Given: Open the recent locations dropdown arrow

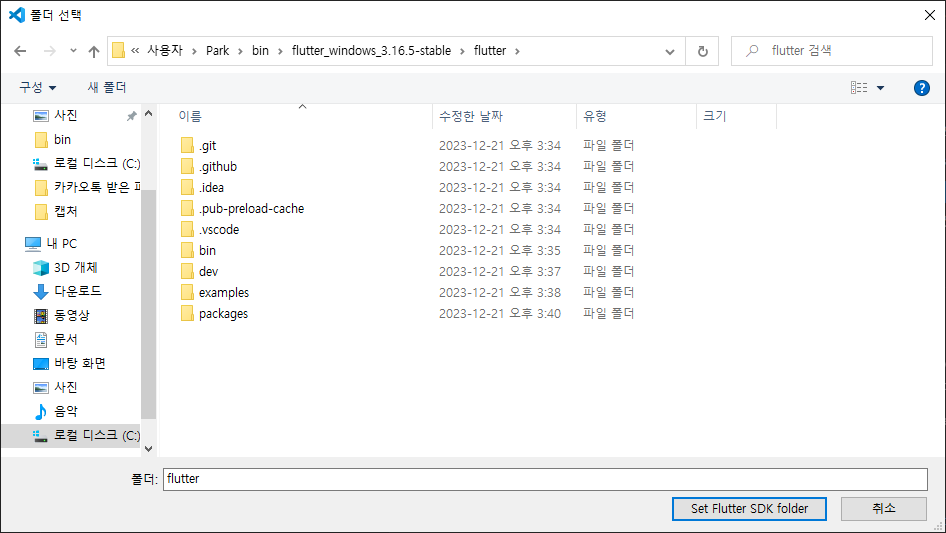Looking at the screenshot, I should tap(73, 51).
